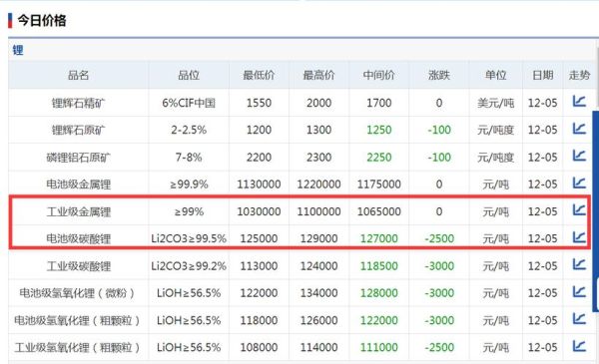Click highest price 114000
Image resolution: width=599 pixels, height=364 pixels.
319,348
